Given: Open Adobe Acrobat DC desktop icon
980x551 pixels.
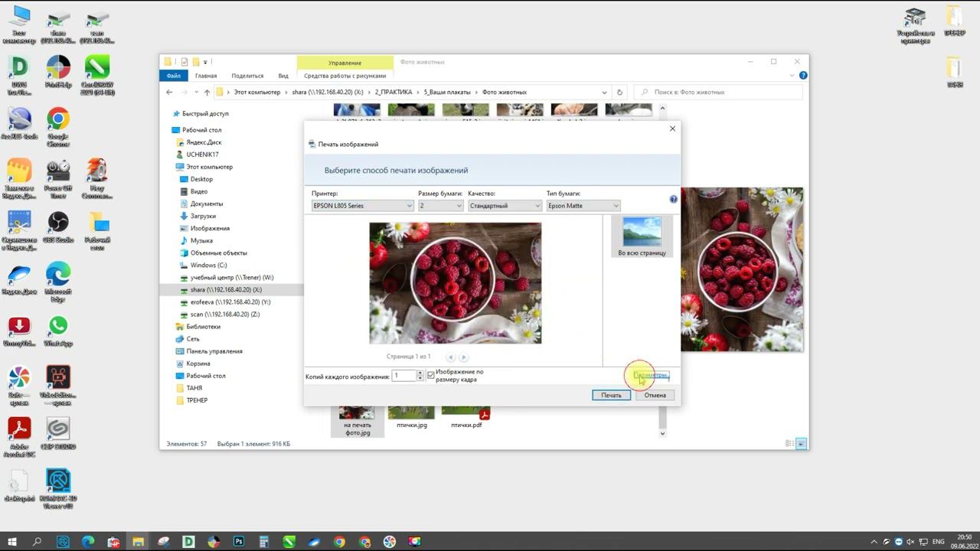Looking at the screenshot, I should point(19,438).
